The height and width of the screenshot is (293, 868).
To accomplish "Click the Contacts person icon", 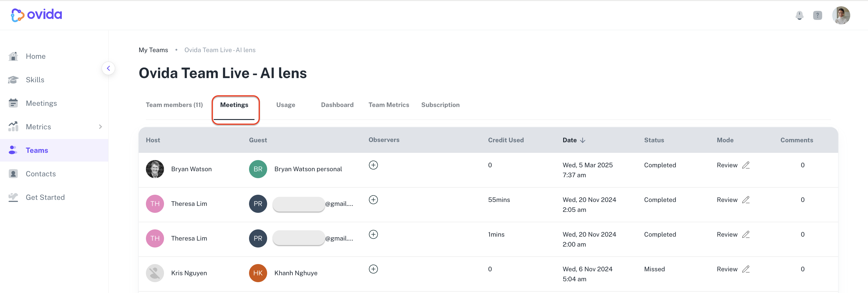I will click(x=13, y=174).
